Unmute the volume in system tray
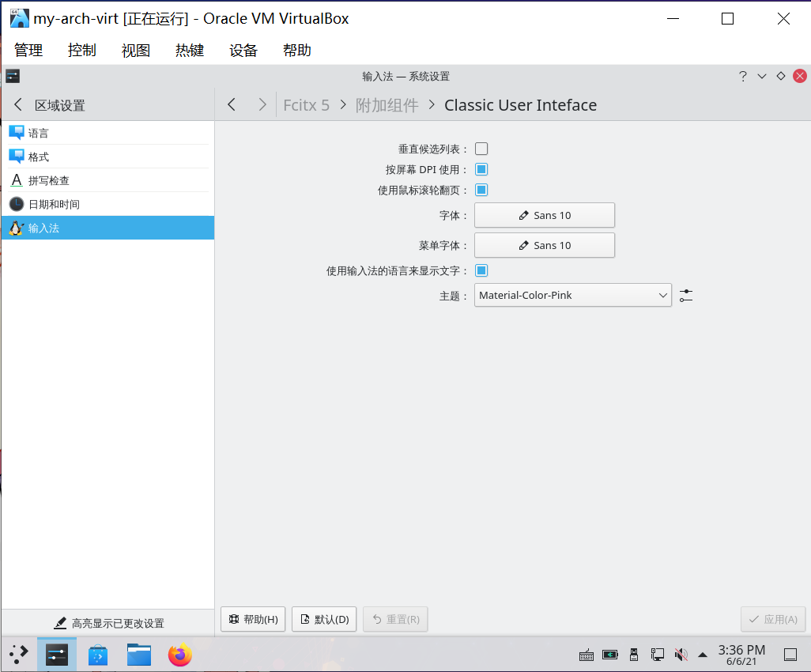Image resolution: width=811 pixels, height=672 pixels. pos(681,655)
